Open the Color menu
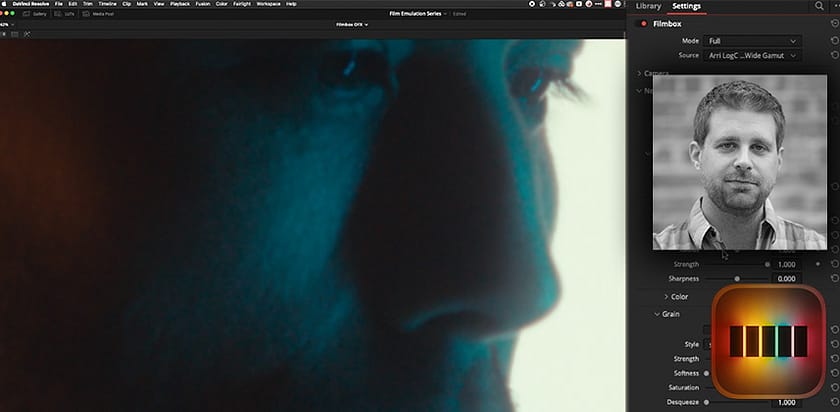The height and width of the screenshot is (412, 840). (222, 4)
